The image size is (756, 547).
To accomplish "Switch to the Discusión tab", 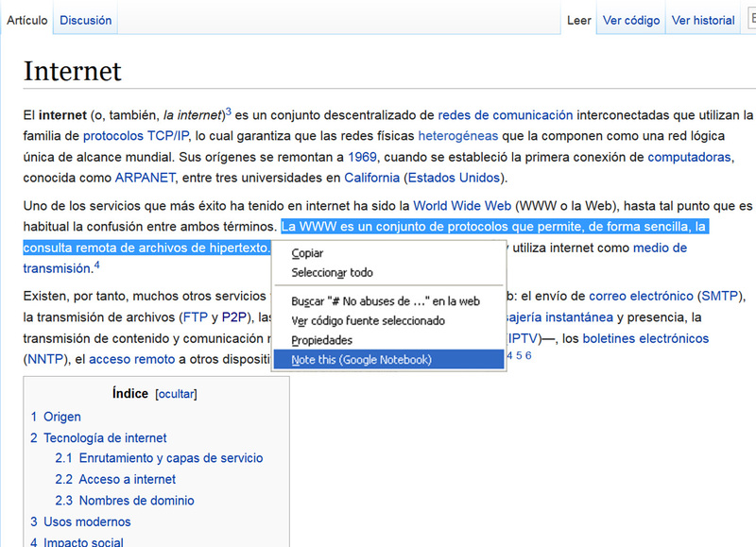I will [85, 20].
